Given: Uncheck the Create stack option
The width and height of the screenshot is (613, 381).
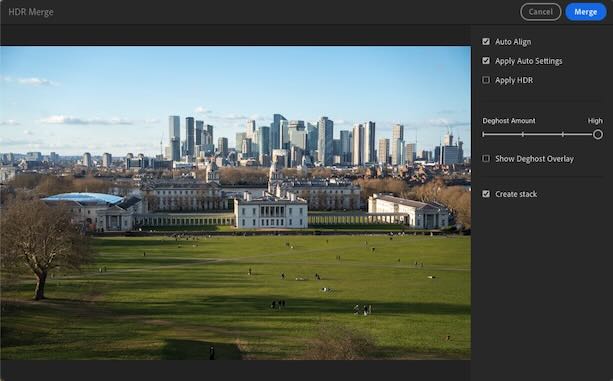Looking at the screenshot, I should (x=486, y=194).
